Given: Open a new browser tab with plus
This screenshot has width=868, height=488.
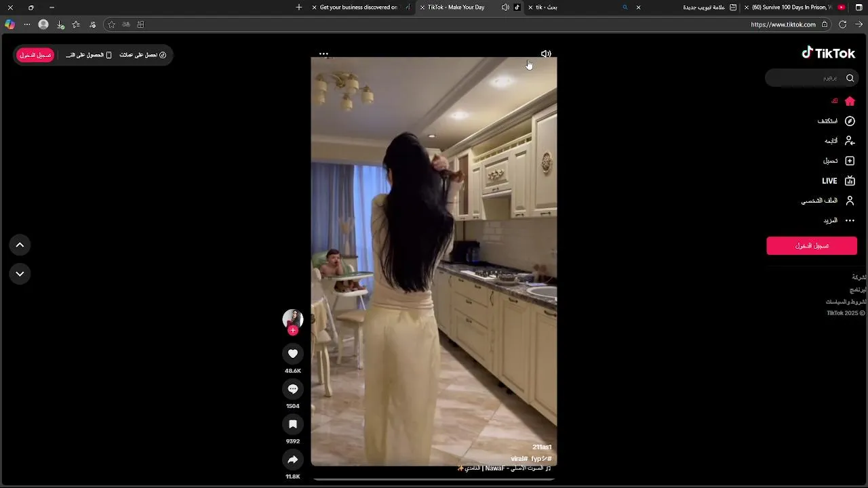Looking at the screenshot, I should (299, 7).
